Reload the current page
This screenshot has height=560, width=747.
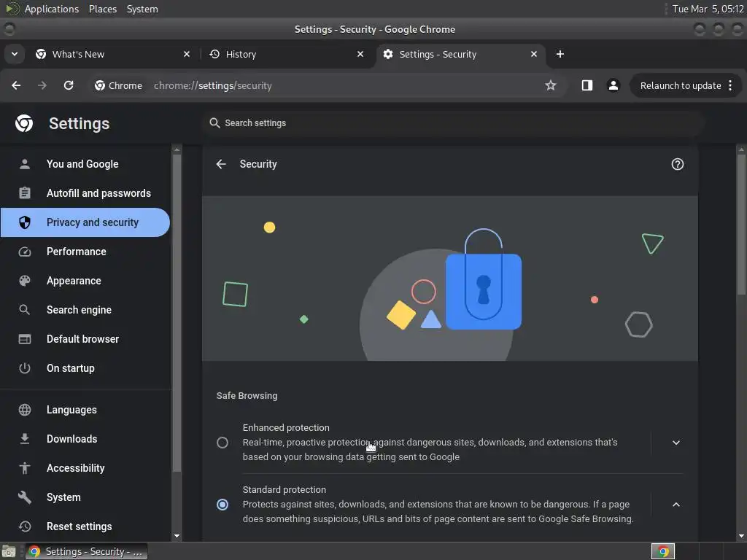click(x=69, y=85)
